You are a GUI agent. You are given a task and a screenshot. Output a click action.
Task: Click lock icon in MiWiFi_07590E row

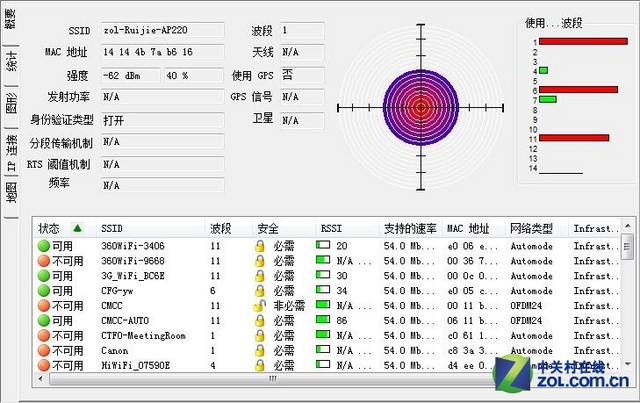[x=260, y=365]
